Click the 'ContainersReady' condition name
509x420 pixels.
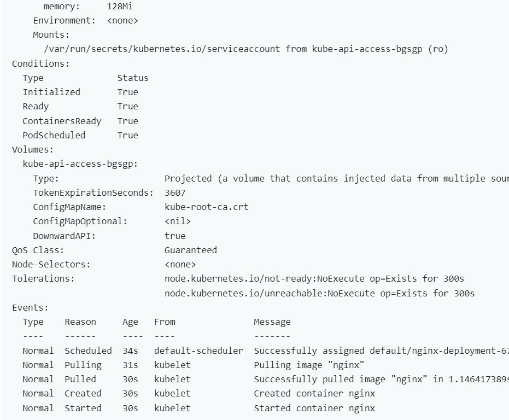pyautogui.click(x=62, y=121)
